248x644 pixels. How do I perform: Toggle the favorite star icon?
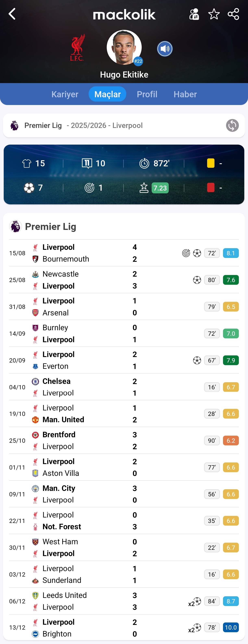pos(214,14)
